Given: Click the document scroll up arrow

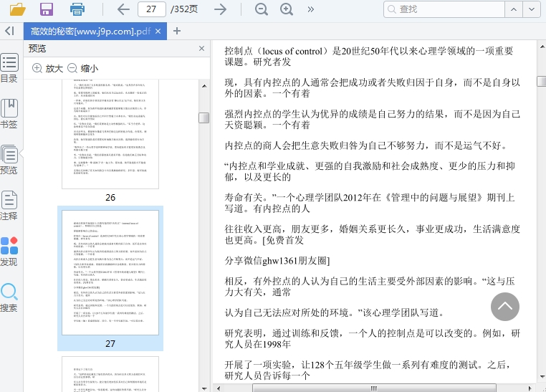Looking at the screenshot, I should (542, 47).
